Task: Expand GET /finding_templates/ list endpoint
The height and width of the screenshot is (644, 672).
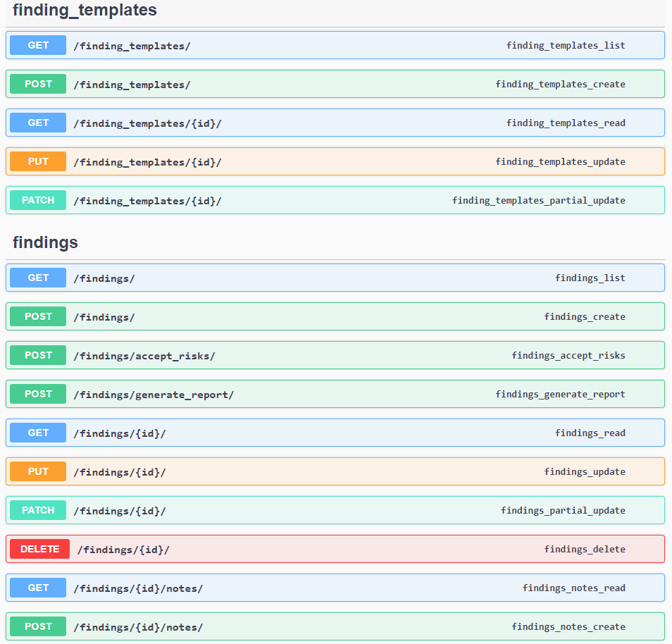Action: (132, 46)
